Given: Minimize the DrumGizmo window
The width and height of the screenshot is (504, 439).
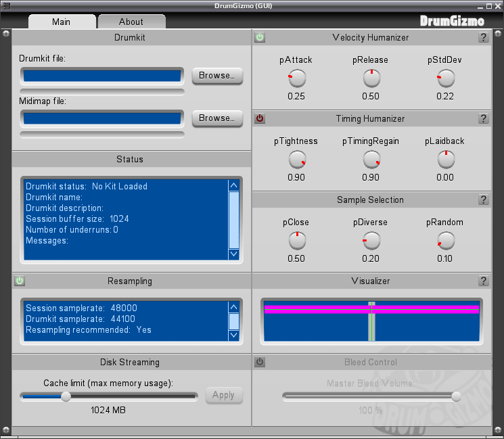Looking at the screenshot, I should 480,6.
